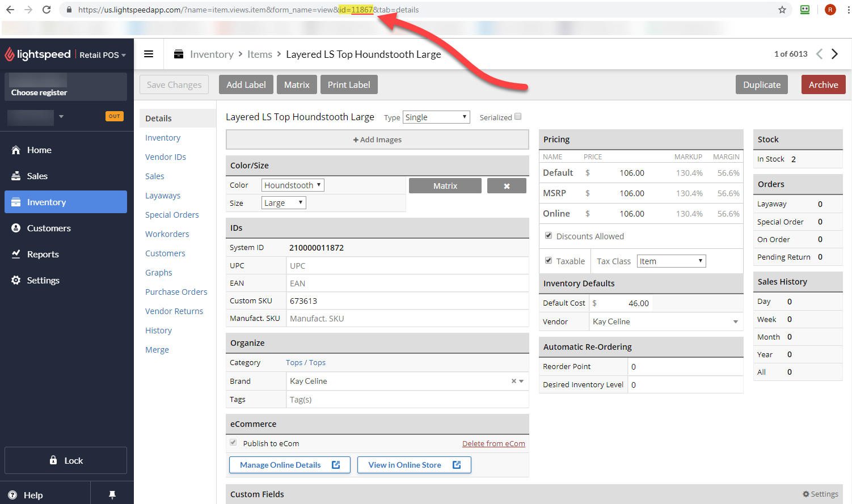Expand the employee dropdown arrow in sidebar
852x504 pixels.
[x=61, y=117]
